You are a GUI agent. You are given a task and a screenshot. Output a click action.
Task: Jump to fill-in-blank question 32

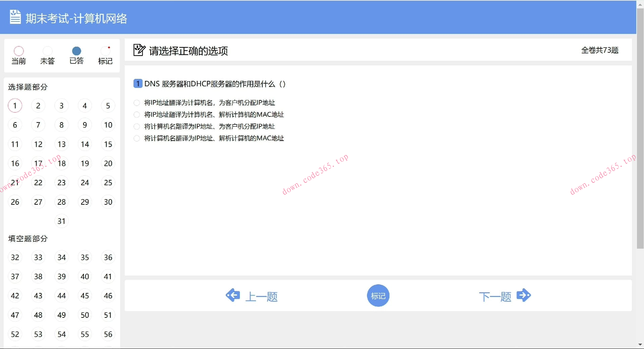tap(15, 257)
